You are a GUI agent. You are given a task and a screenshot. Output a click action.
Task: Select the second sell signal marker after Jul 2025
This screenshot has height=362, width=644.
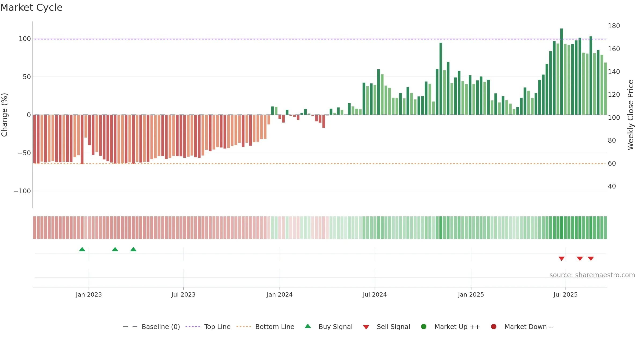(580, 258)
